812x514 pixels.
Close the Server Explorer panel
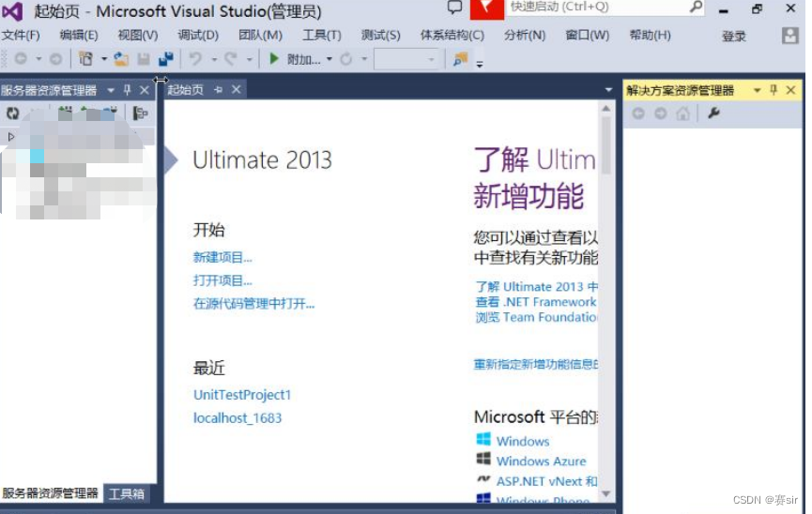(145, 90)
